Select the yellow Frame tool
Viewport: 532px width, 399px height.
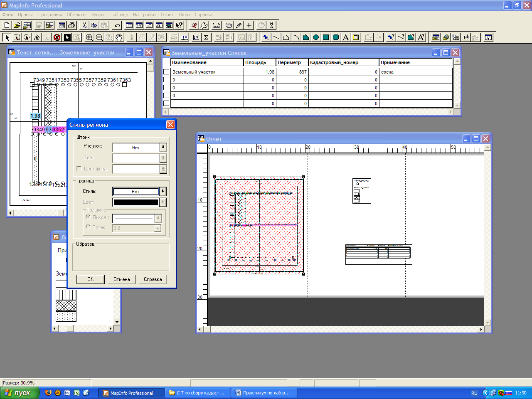[x=356, y=37]
